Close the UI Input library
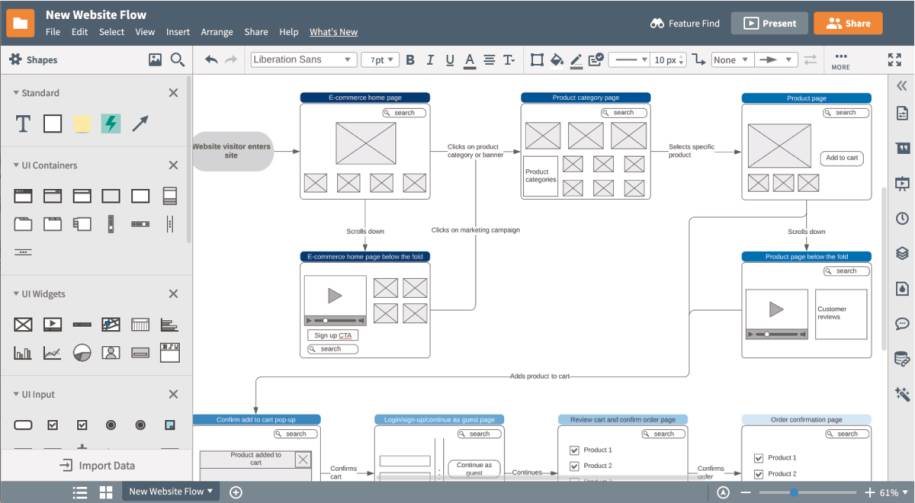Screen dimensions: 915x503 click(x=173, y=394)
